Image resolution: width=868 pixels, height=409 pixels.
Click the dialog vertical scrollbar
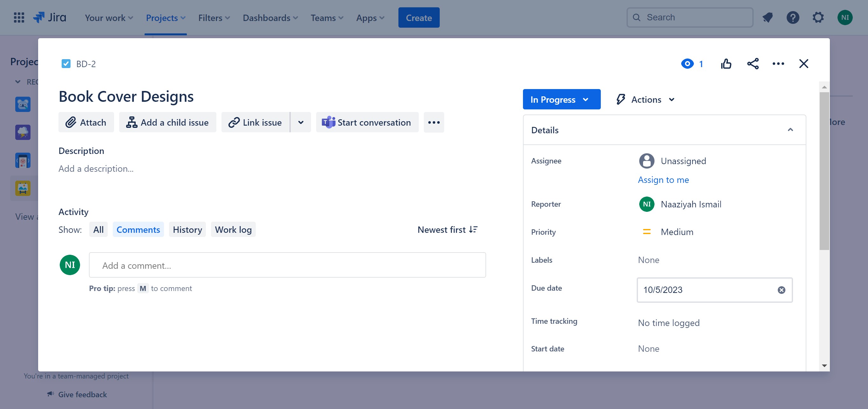pos(824,171)
